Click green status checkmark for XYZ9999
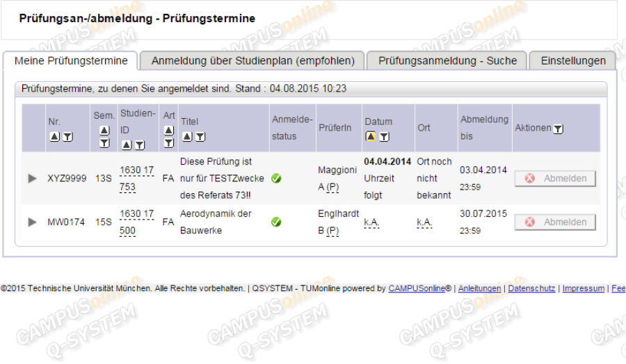Screen dimensions: 626x364 pyautogui.click(x=276, y=179)
